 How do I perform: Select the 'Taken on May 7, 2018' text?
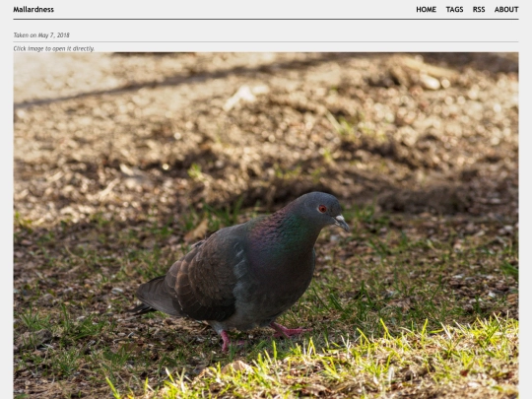point(41,35)
